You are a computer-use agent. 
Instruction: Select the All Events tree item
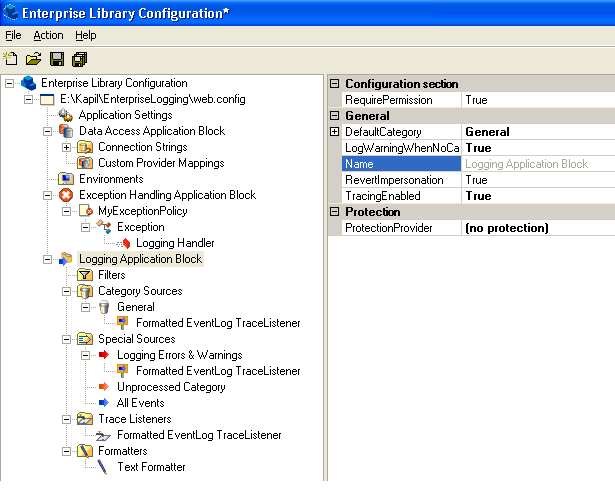pos(140,403)
